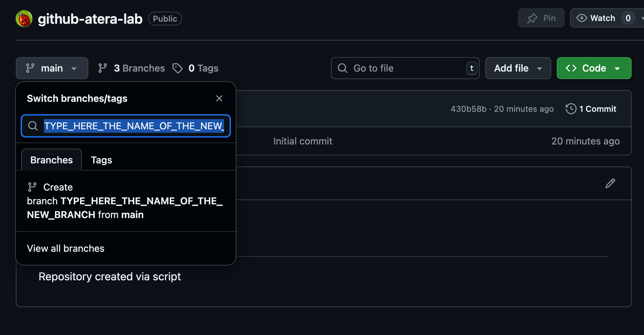Click the ladybug repository avatar

tap(24, 19)
